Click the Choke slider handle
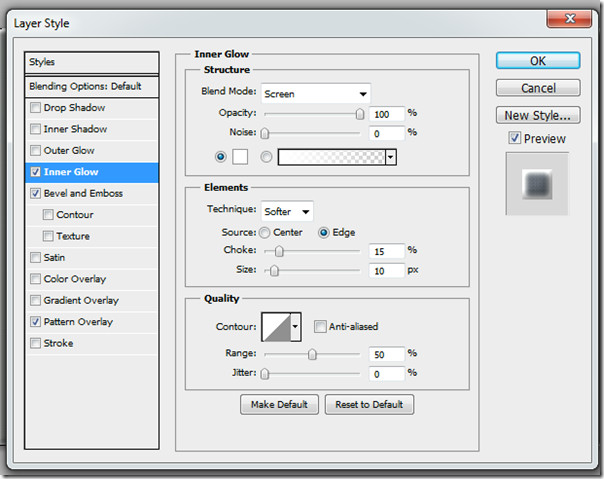The image size is (604, 479). 279,251
